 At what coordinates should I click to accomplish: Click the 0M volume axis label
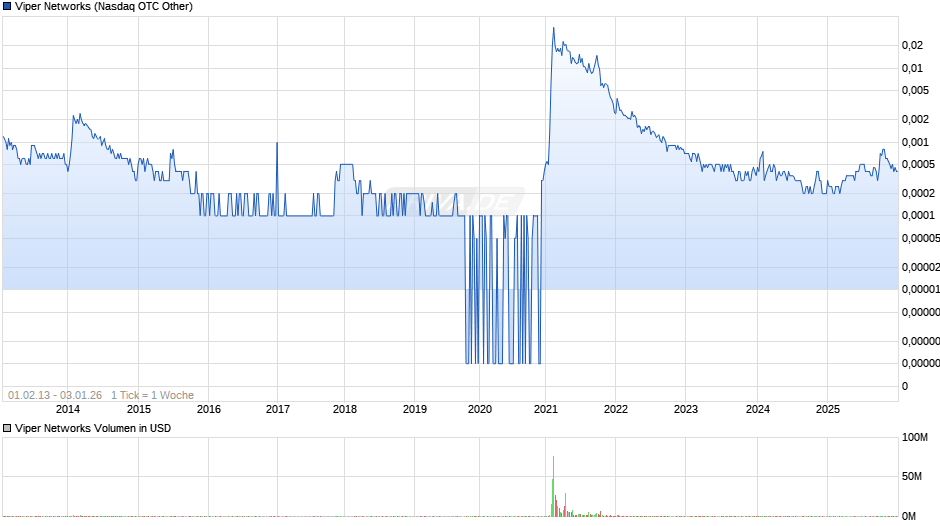coord(909,516)
